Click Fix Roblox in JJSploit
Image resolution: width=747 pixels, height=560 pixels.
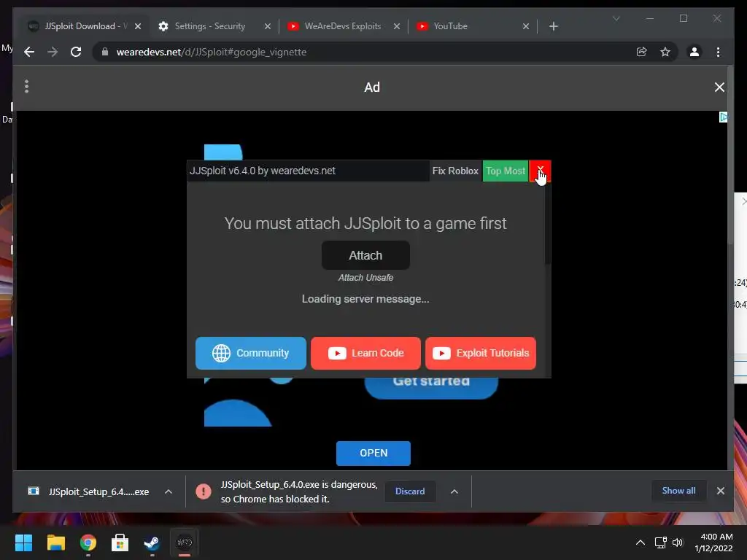[x=455, y=171]
